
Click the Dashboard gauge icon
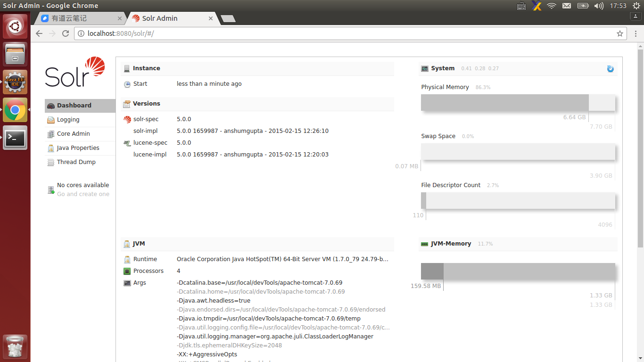[x=51, y=106]
